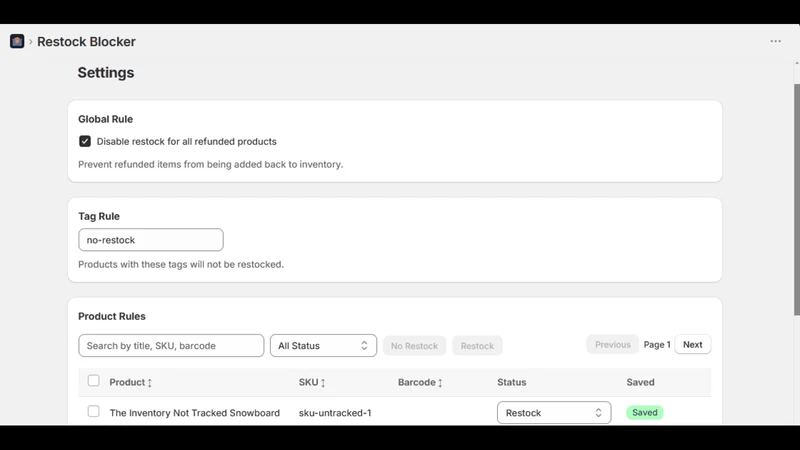
Task: Open the Restock status dropdown for sku-untracked-1
Action: (554, 413)
